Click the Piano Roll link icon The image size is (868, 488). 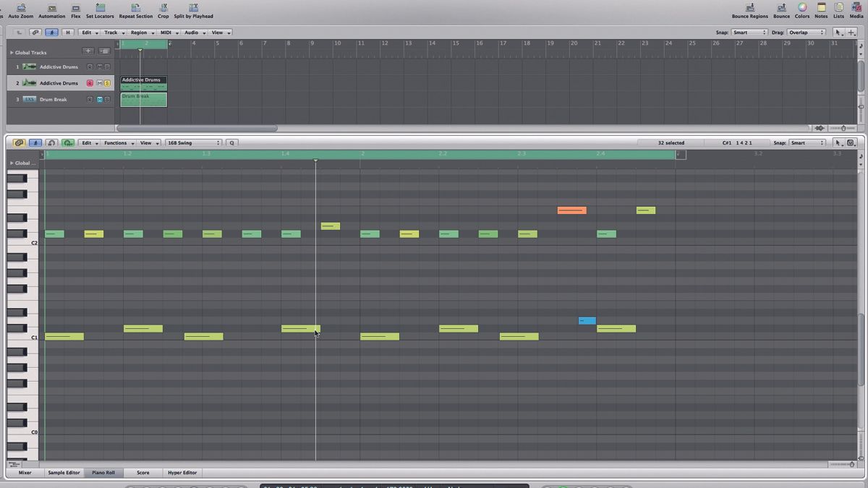click(x=19, y=143)
